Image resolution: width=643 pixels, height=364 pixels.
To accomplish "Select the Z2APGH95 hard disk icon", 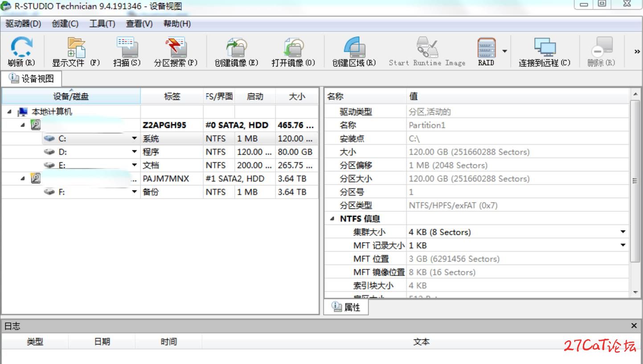I will [36, 125].
